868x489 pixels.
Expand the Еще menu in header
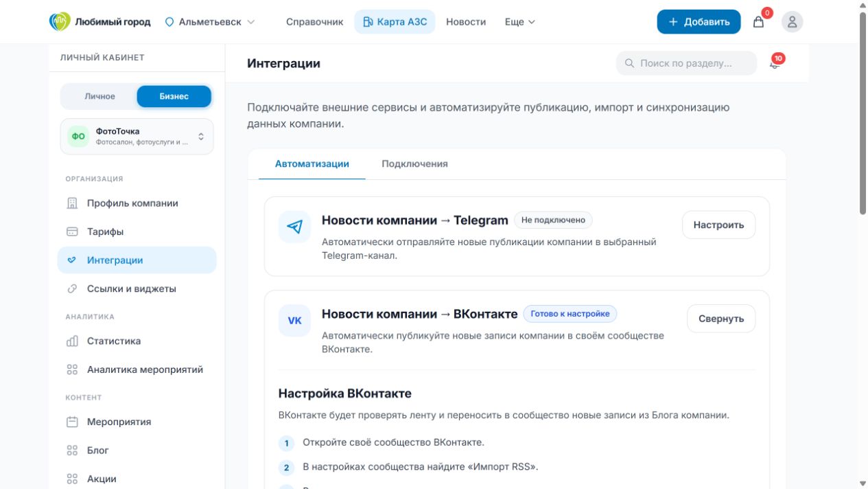[x=519, y=22]
